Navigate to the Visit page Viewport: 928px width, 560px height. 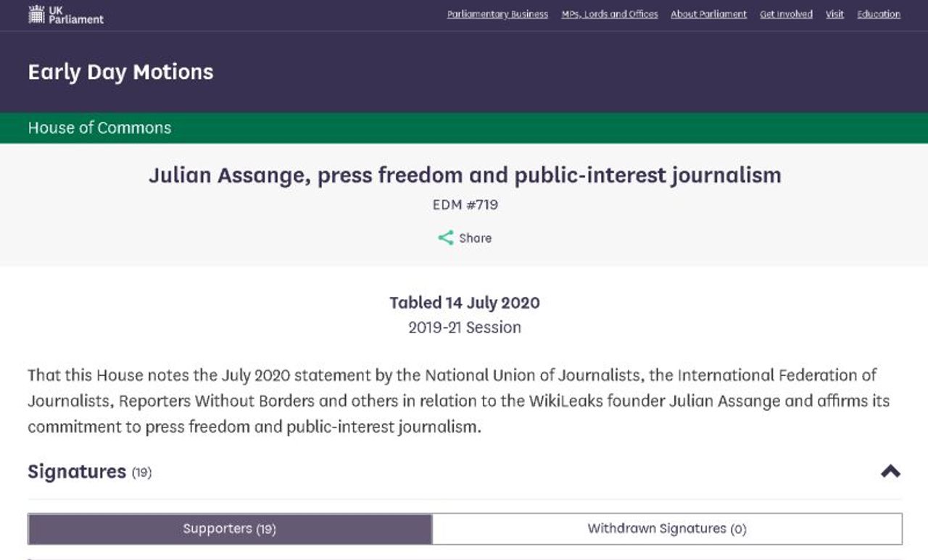point(834,14)
